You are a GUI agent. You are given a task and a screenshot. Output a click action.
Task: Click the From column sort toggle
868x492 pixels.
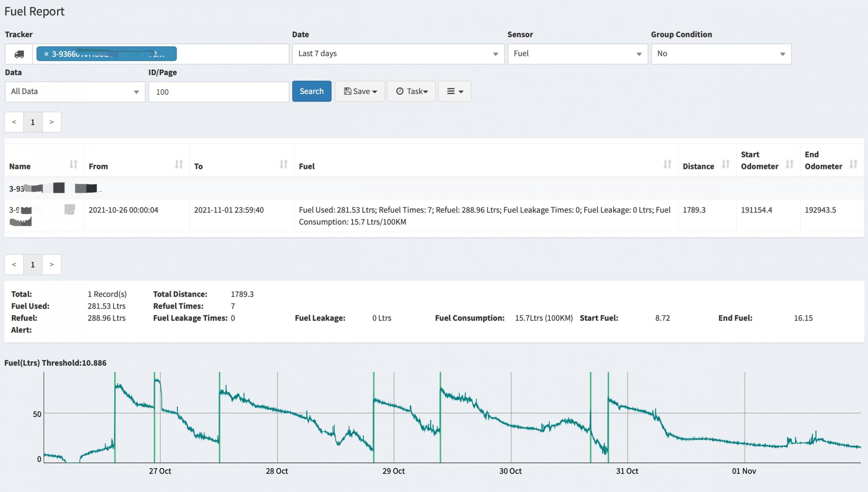(178, 165)
